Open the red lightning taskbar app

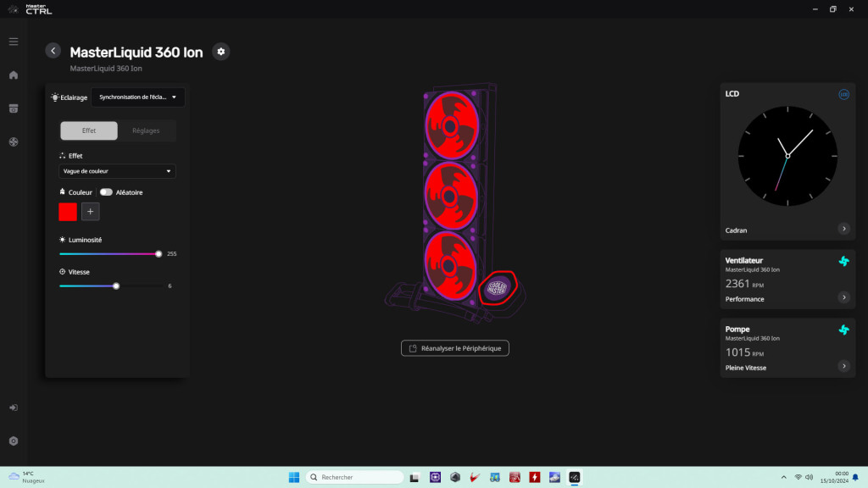[534, 477]
